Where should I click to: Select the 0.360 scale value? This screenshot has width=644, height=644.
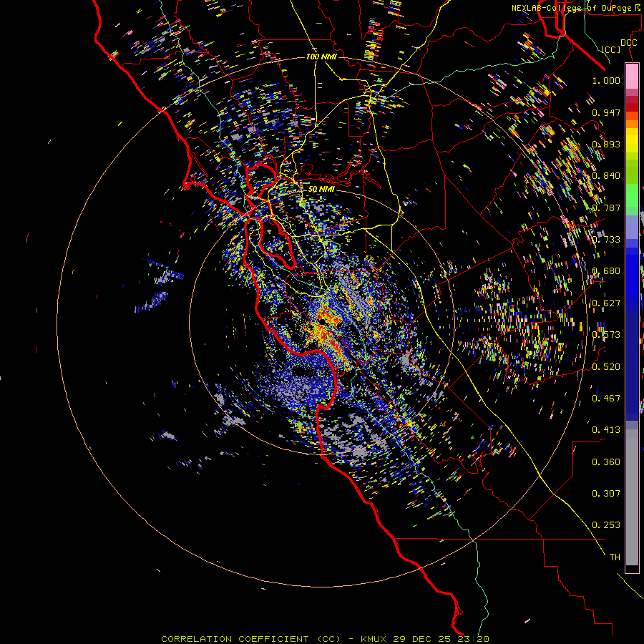click(x=606, y=462)
